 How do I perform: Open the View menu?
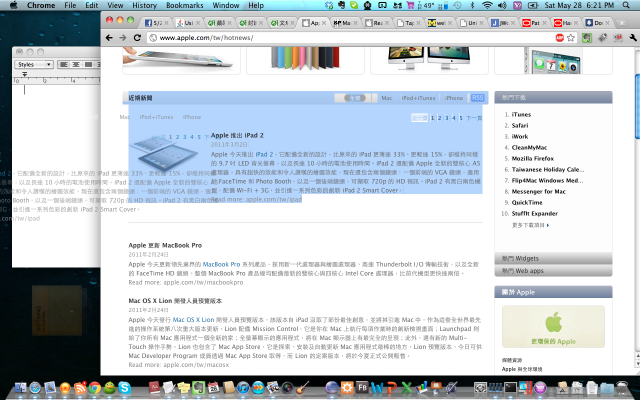tap(115, 5)
